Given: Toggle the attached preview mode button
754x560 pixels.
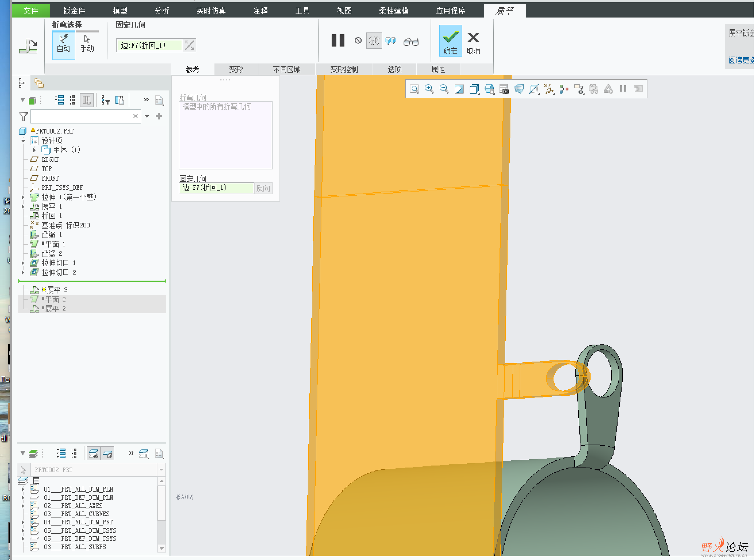Looking at the screenshot, I should (391, 41).
